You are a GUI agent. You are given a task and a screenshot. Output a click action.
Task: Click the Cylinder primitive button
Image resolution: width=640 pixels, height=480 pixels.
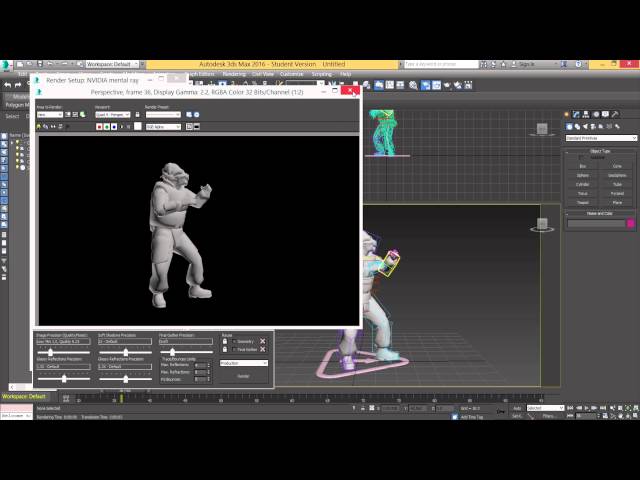(582, 184)
